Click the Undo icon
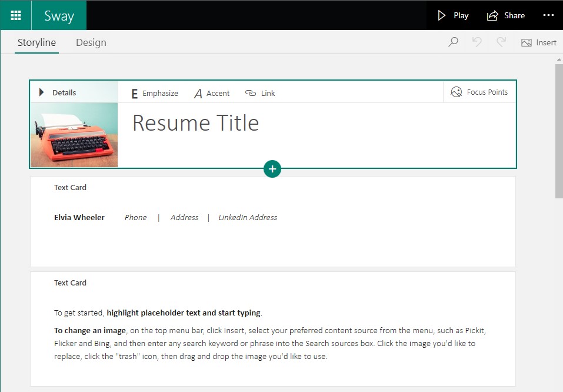 (x=476, y=42)
